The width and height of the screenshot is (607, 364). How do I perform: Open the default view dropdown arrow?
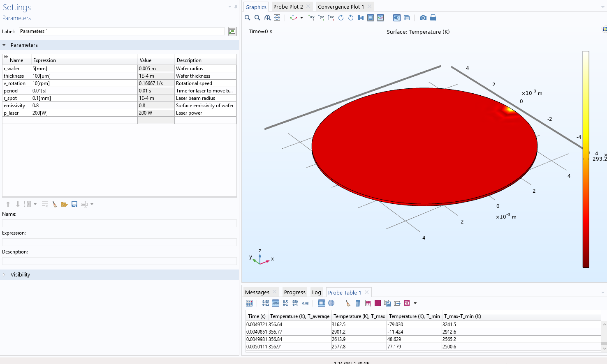(301, 18)
